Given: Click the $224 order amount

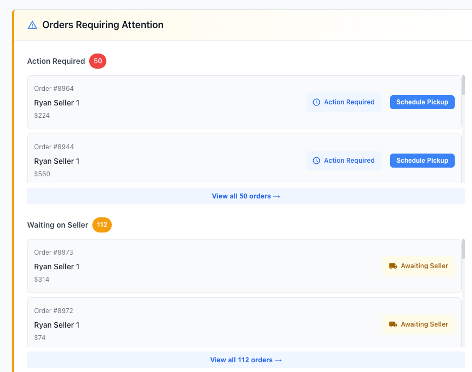Looking at the screenshot, I should coord(42,116).
